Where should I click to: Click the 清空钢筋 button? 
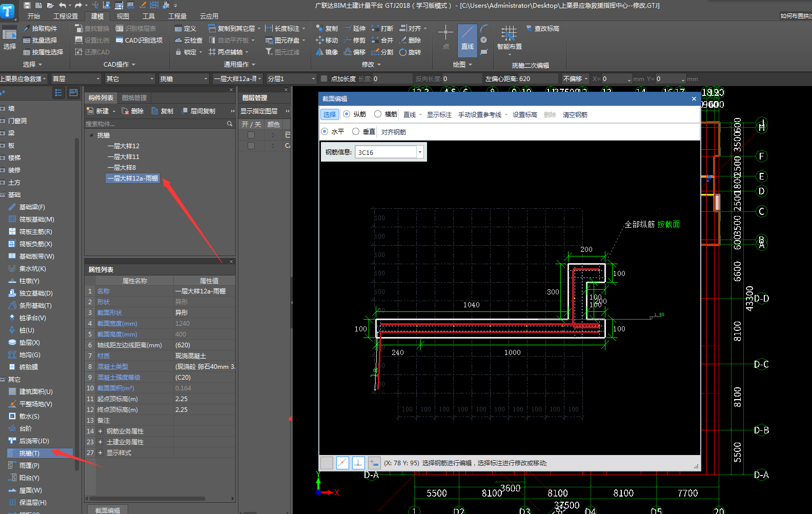[x=575, y=115]
